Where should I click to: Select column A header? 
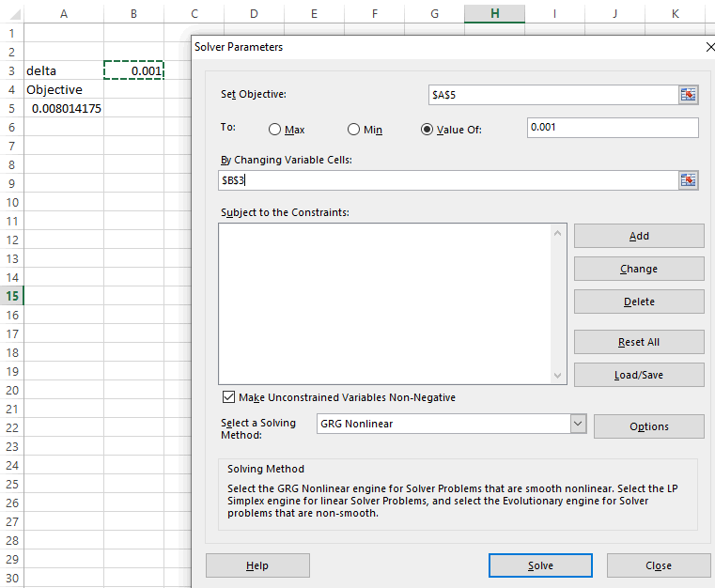(64, 14)
